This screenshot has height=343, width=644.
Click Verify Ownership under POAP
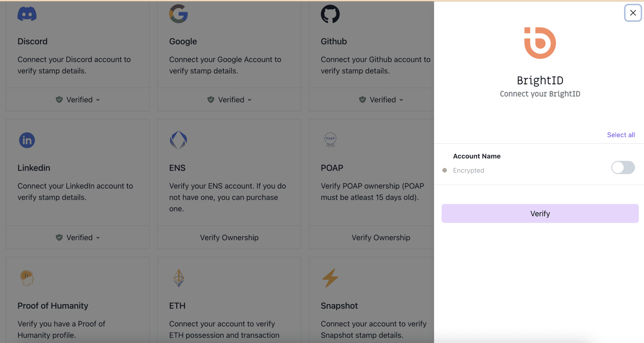pyautogui.click(x=381, y=237)
